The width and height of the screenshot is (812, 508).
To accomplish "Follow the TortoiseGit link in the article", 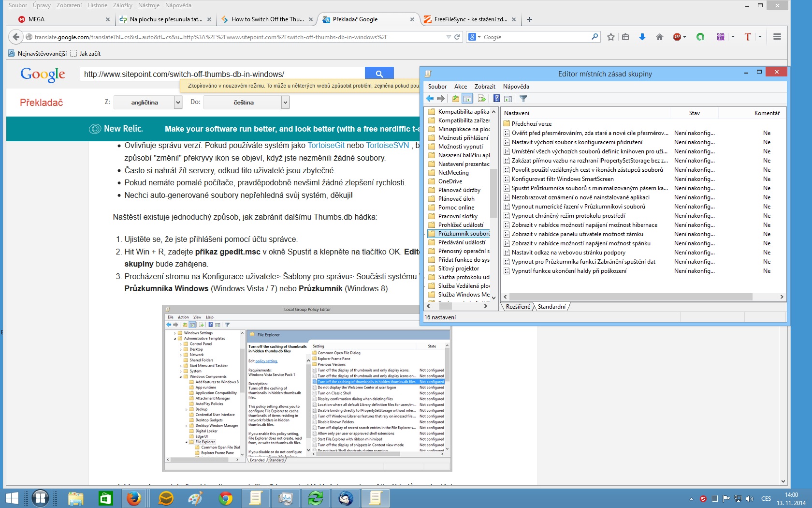I will (x=326, y=146).
